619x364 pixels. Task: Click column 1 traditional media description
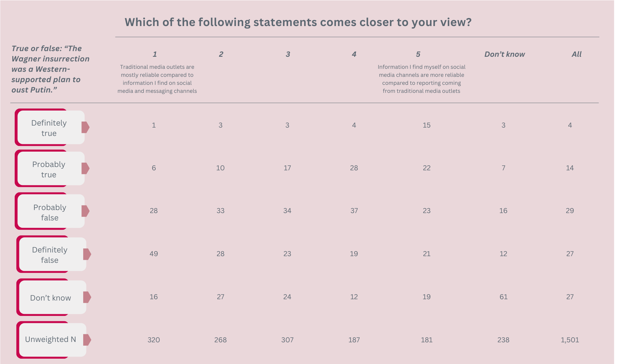(x=157, y=79)
